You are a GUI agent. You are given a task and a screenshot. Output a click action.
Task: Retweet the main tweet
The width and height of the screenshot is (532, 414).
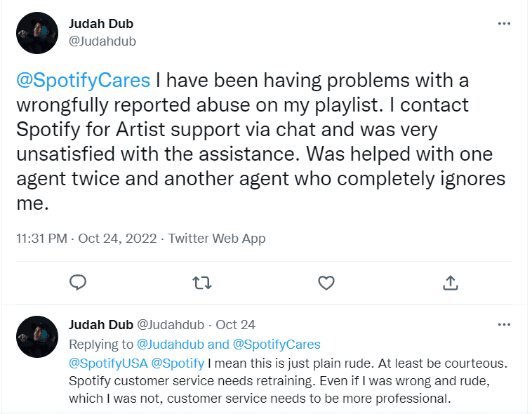pos(201,282)
